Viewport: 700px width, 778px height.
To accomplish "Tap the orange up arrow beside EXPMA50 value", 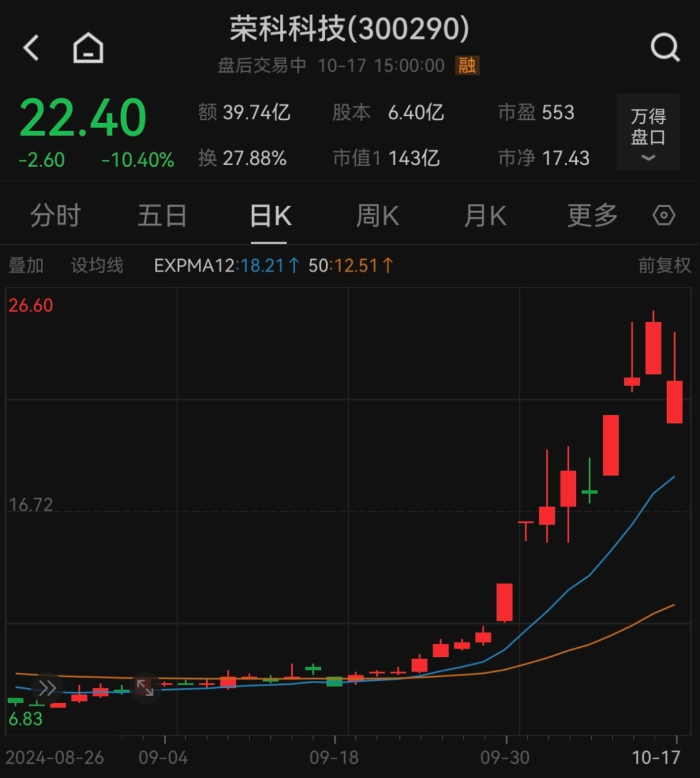I will 388,265.
